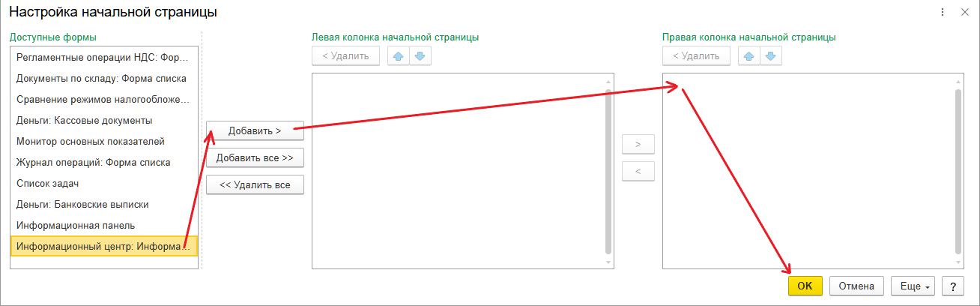980x306 pixels.
Task: Click move up arrow in left column
Action: 399,56
